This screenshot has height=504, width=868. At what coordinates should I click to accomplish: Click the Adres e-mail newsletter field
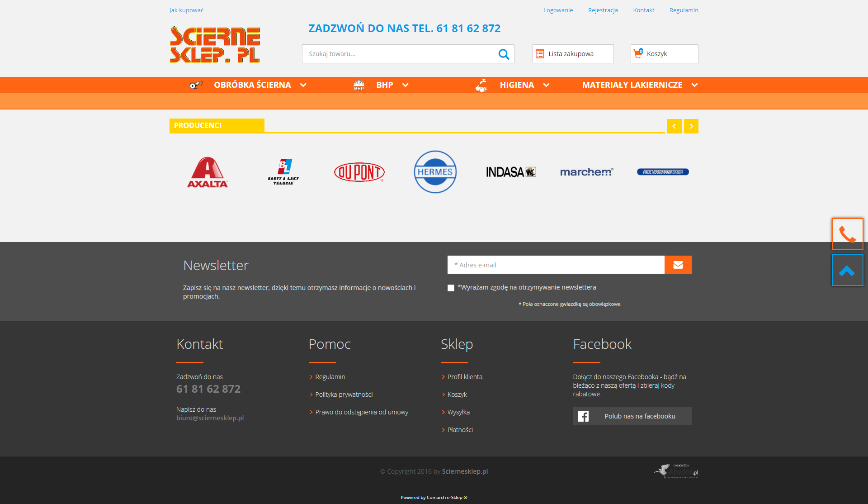[555, 265]
